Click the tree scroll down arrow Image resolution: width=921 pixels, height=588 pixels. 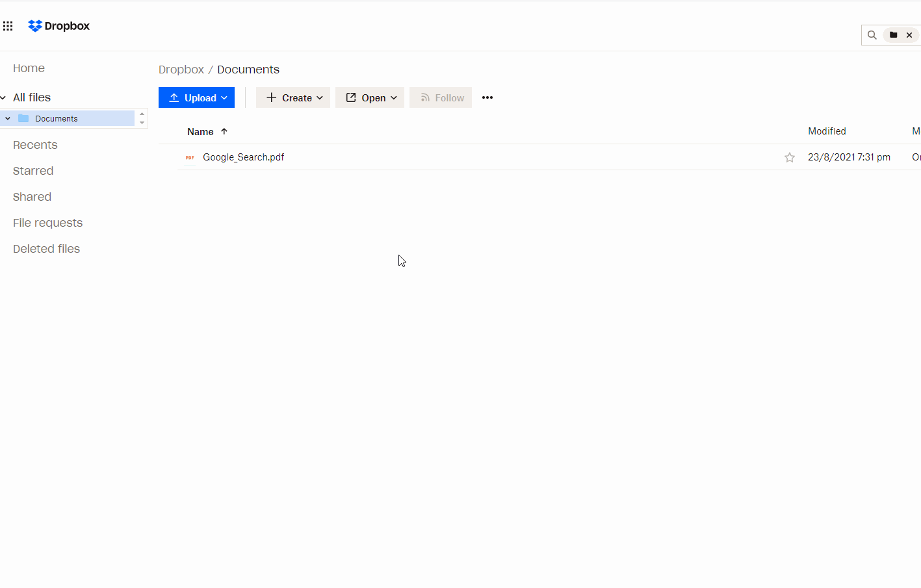pos(142,123)
